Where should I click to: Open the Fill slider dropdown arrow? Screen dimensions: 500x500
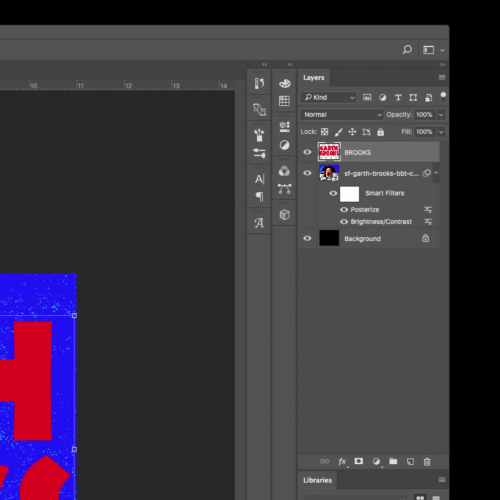tap(441, 132)
